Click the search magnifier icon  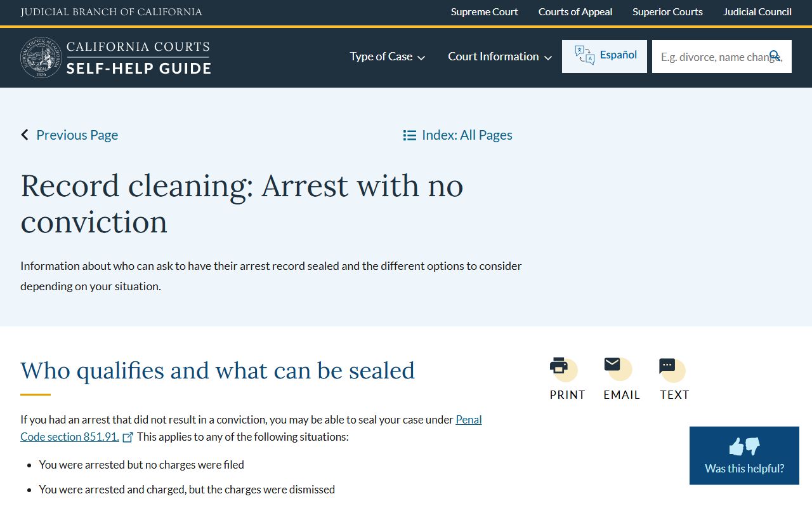pos(775,56)
